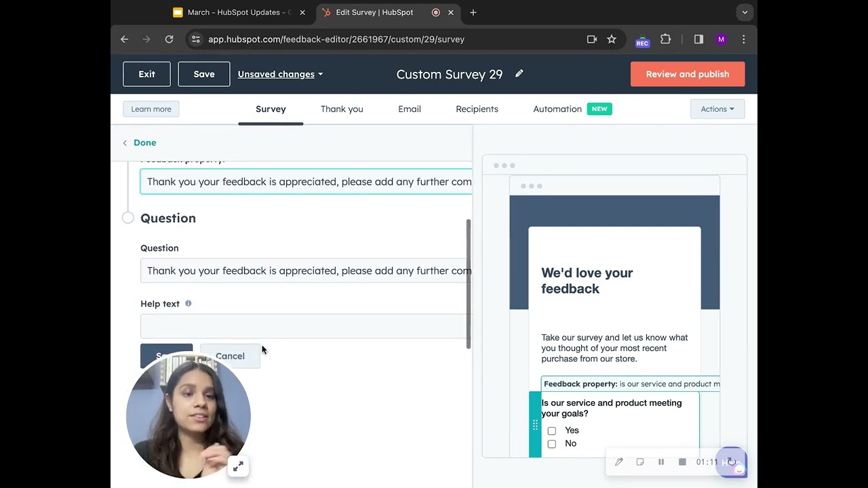Viewport: 868px width, 488px height.
Task: Open the purple M profile avatar
Action: click(x=721, y=39)
